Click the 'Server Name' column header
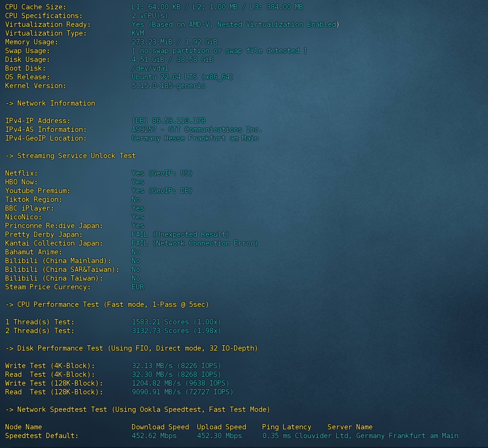The width and height of the screenshot is (488, 448). click(350, 427)
